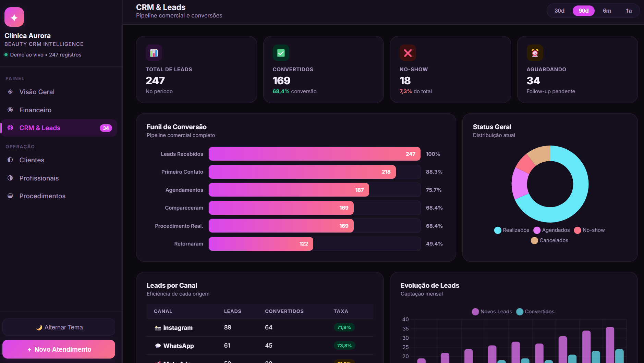This screenshot has width=644, height=363.
Task: Click the 49.4% funnel percentage
Action: tap(434, 244)
